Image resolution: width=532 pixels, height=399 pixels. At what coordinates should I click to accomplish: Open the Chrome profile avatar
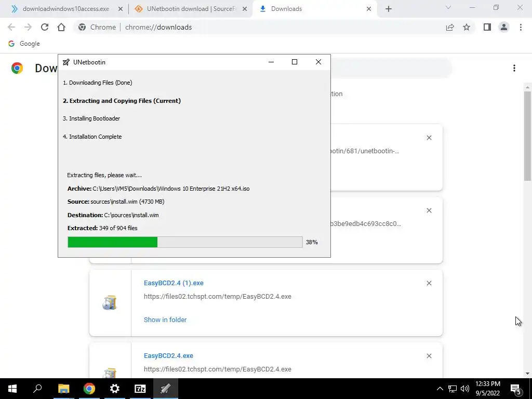pyautogui.click(x=504, y=27)
